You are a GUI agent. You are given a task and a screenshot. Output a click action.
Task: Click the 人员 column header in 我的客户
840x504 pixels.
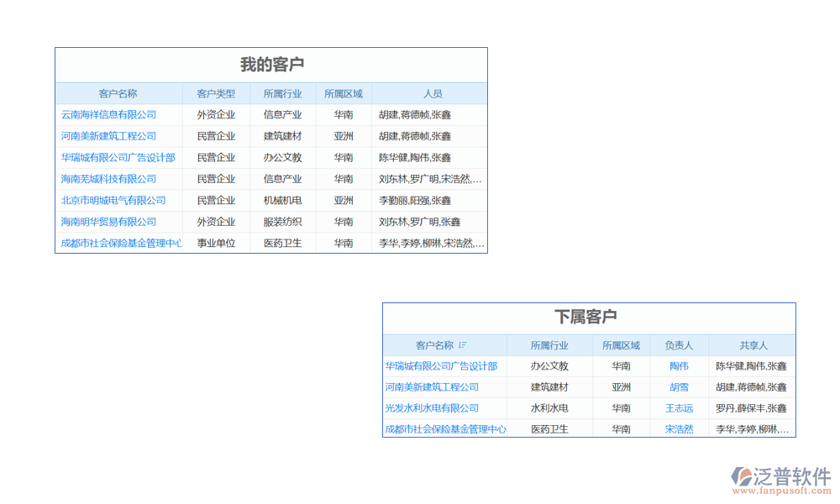433,94
